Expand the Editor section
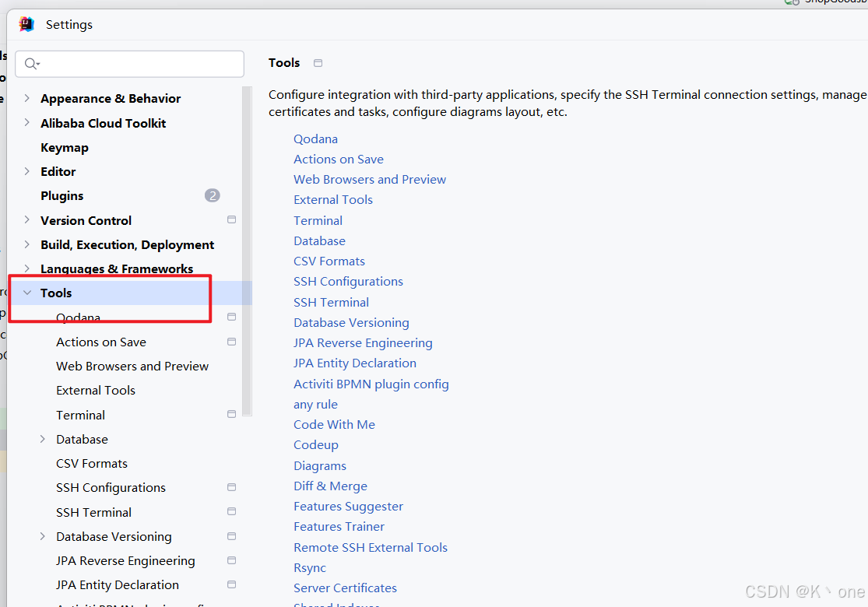The width and height of the screenshot is (868, 607). click(x=26, y=171)
